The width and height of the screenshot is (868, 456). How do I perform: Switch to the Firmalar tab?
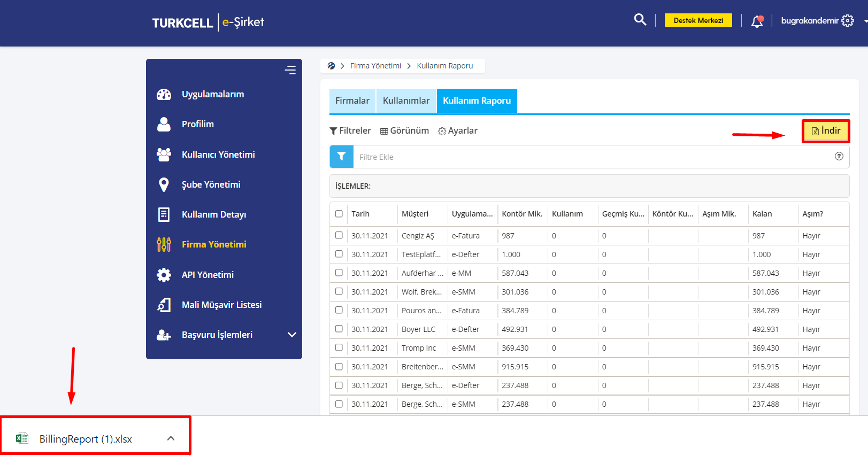352,101
